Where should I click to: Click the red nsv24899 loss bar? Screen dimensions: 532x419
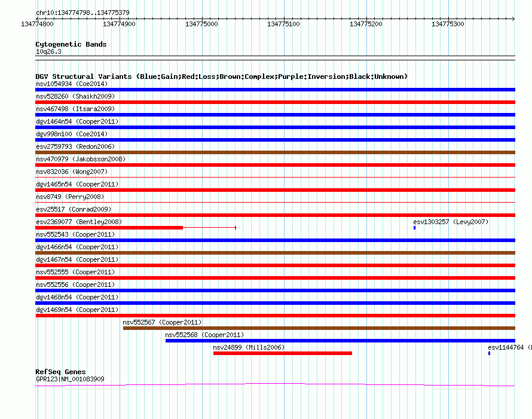point(283,353)
